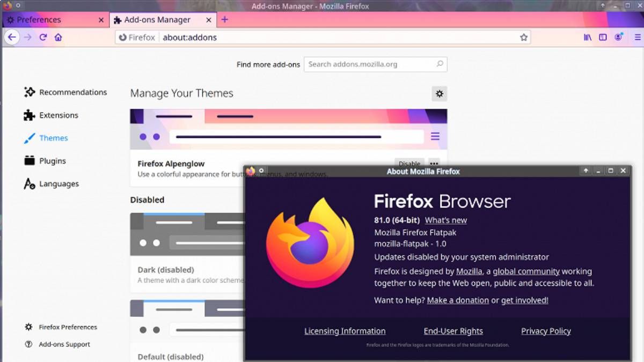This screenshot has height=362, width=644.
Task: Open the Recommendations section
Action: coord(72,92)
